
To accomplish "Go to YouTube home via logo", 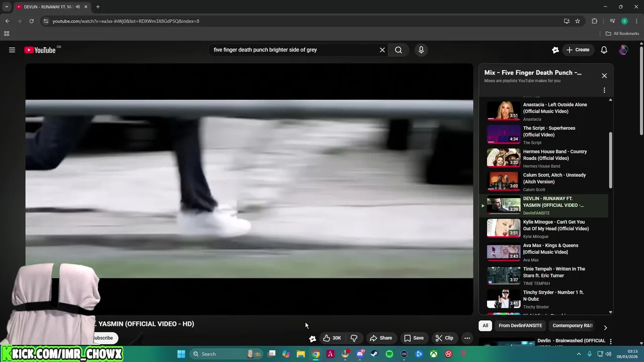I will [x=40, y=50].
